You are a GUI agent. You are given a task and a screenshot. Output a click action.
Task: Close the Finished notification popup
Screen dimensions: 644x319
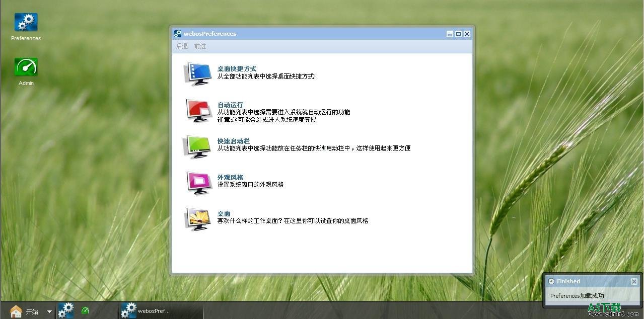[634, 282]
